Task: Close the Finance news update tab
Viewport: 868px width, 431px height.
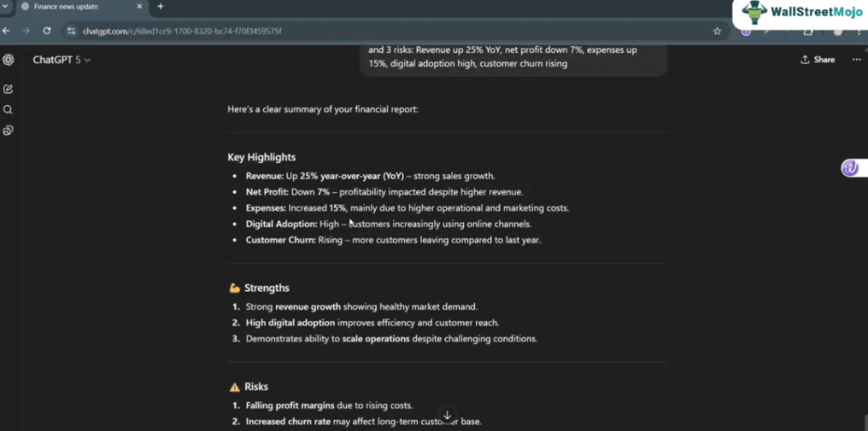Action: tap(139, 7)
